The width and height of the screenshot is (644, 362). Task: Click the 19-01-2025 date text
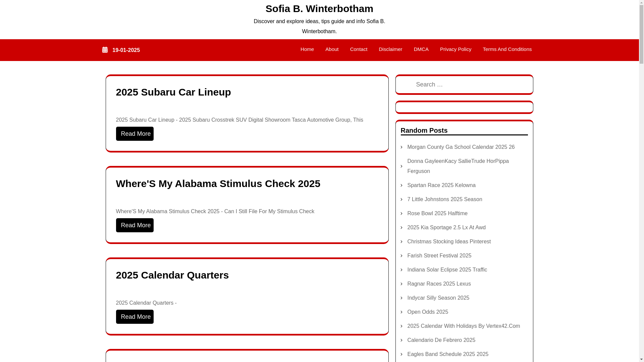click(x=126, y=50)
